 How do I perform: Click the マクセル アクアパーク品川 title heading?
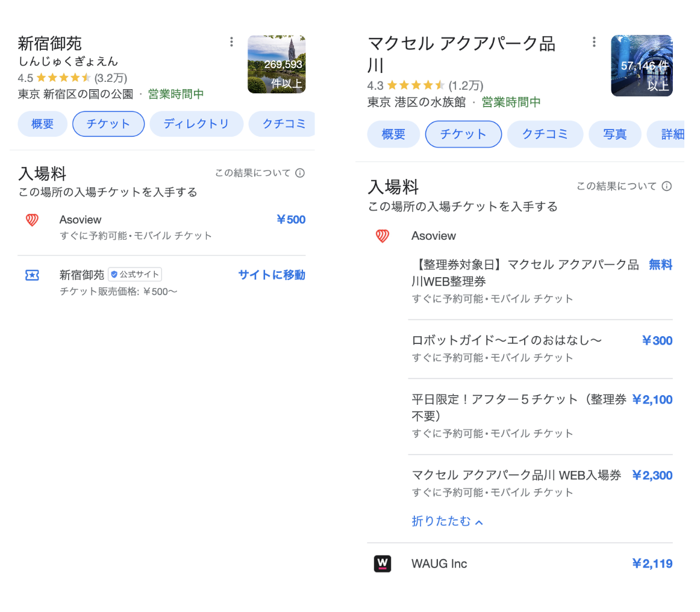coord(461,54)
